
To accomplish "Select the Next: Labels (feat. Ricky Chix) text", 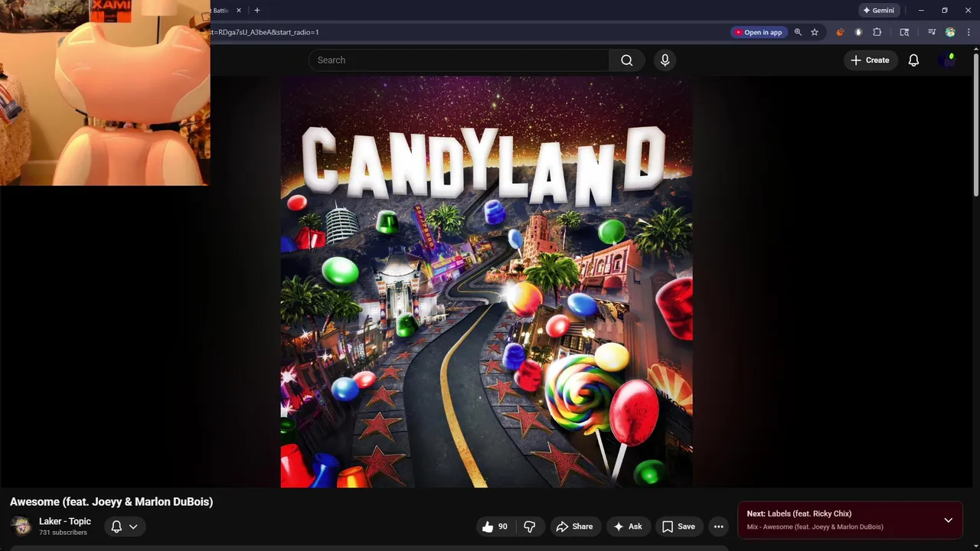I will click(x=799, y=514).
